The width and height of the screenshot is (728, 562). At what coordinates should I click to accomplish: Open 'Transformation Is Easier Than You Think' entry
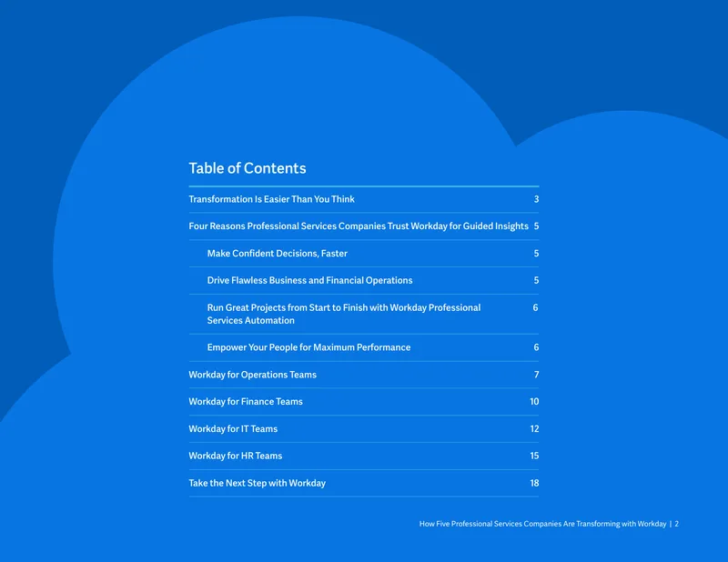coord(271,199)
